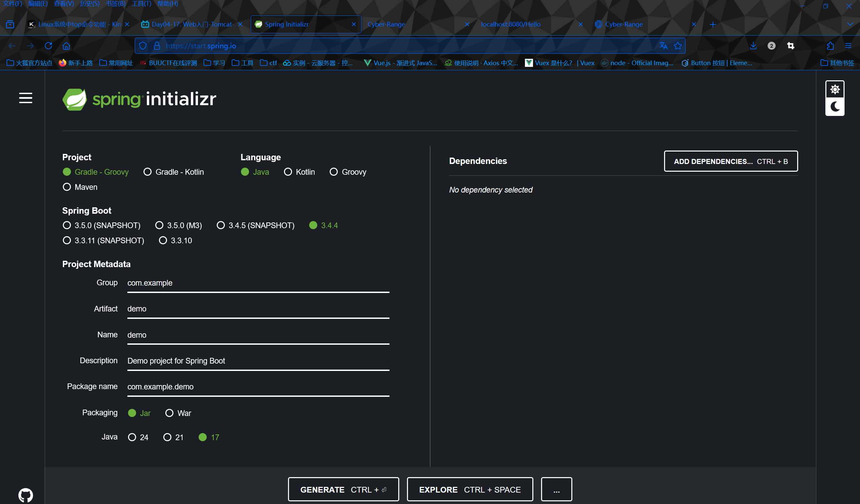The image size is (860, 504).
Task: Open the 其他书签 bookmarks folder
Action: 837,63
